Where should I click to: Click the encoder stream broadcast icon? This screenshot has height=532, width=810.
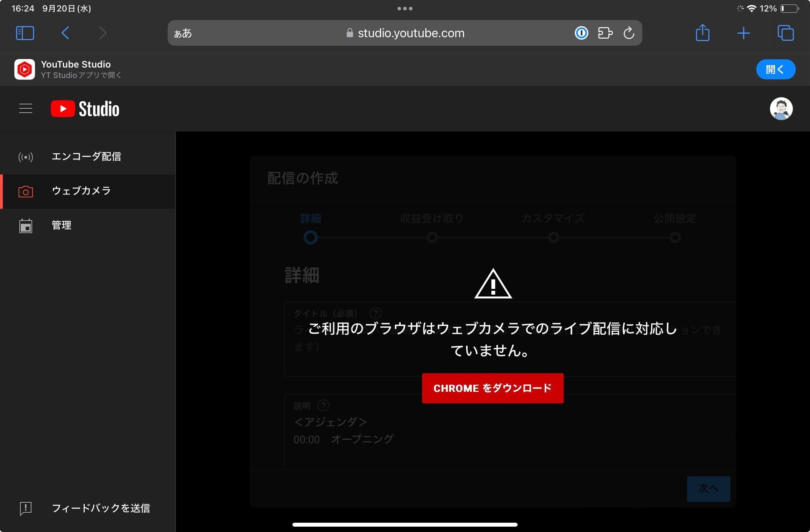coord(26,157)
